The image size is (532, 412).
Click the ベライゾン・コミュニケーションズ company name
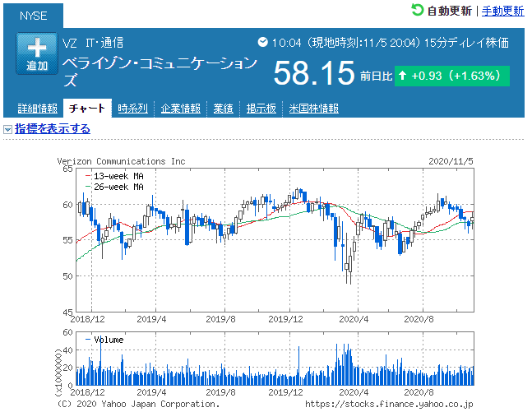click(160, 72)
